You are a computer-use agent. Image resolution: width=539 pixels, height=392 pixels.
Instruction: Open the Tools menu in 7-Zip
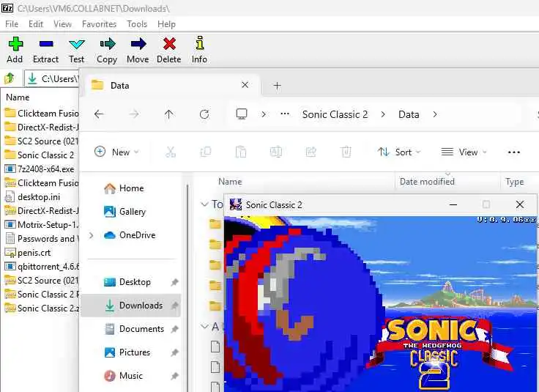point(137,24)
